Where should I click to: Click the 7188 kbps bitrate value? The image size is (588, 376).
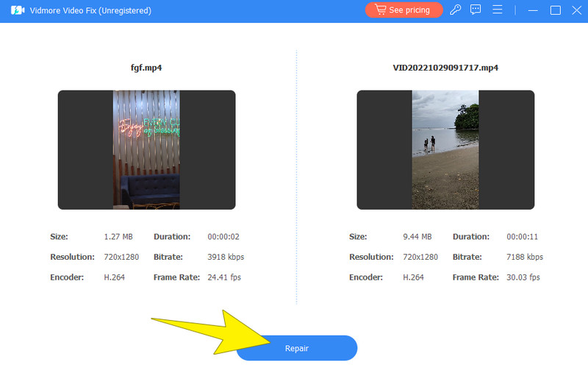(525, 258)
